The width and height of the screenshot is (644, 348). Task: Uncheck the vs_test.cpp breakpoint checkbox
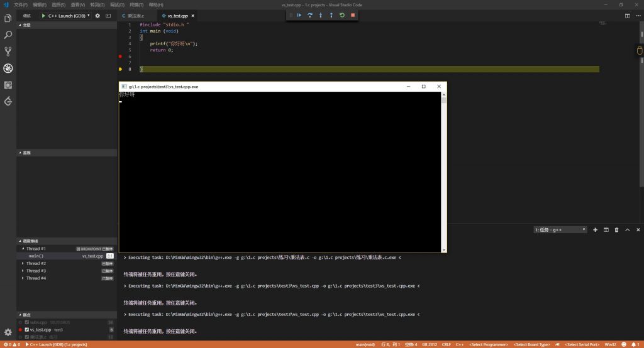tap(26, 330)
